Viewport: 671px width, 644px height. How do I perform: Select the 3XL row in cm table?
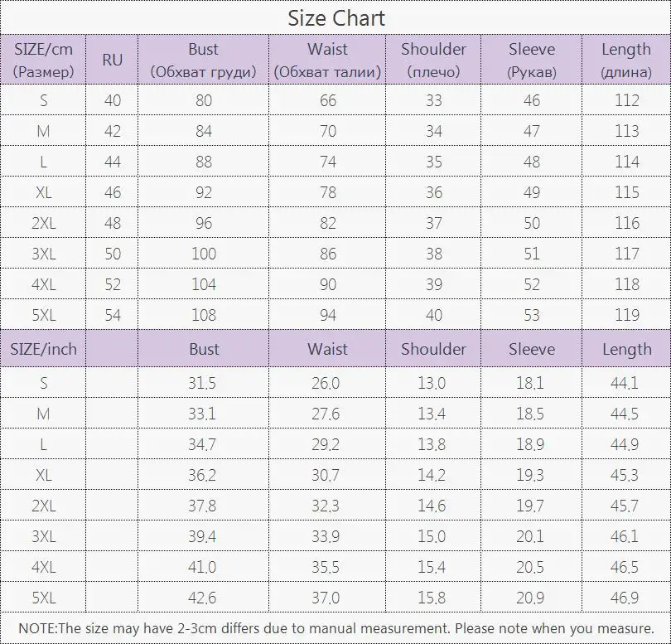335,254
